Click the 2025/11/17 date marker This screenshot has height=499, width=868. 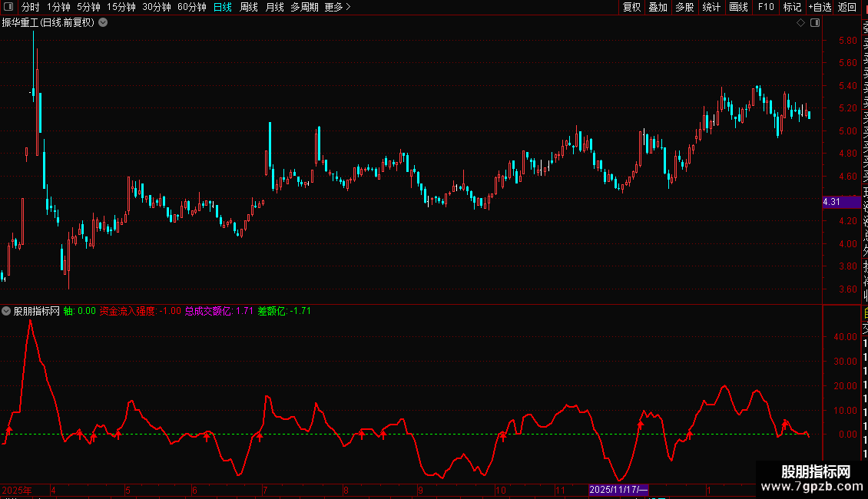618,490
